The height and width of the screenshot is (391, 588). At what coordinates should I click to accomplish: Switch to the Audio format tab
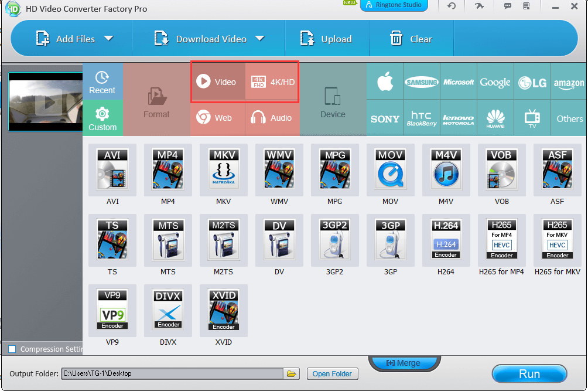(272, 118)
